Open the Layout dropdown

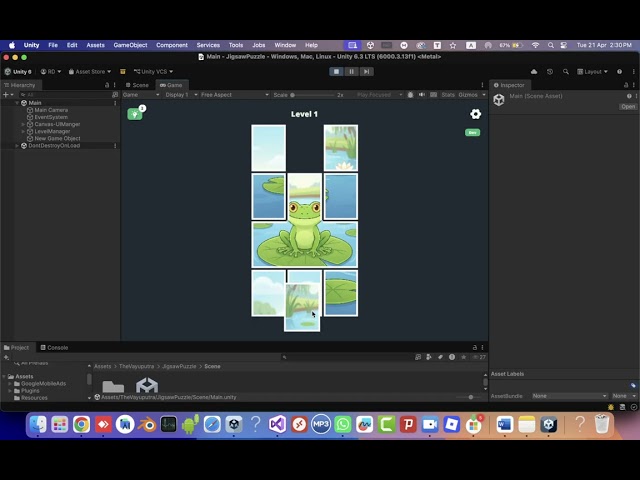[592, 71]
